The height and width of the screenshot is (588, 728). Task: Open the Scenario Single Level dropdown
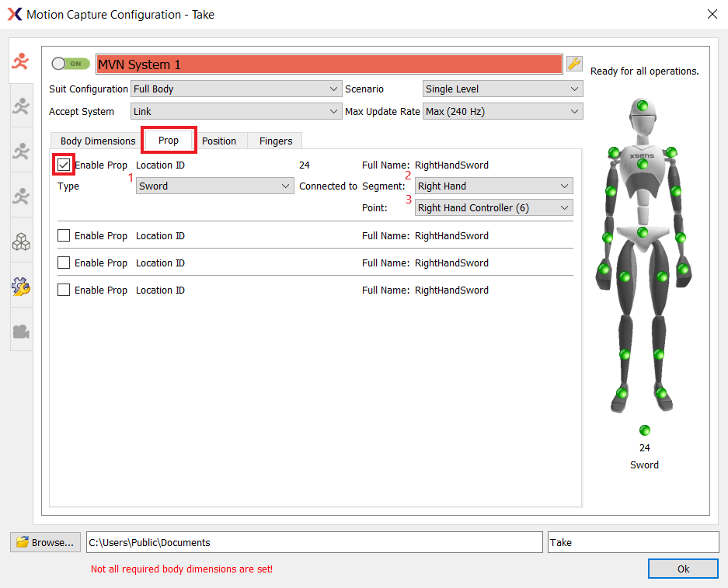coord(503,89)
